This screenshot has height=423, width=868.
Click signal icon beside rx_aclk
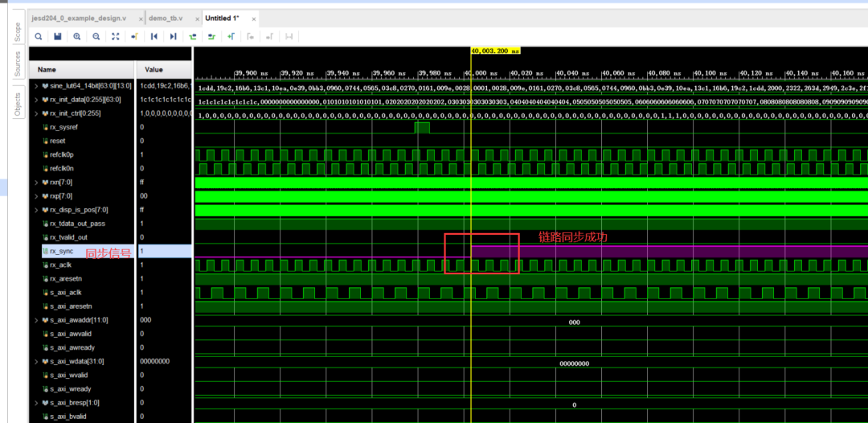(45, 265)
